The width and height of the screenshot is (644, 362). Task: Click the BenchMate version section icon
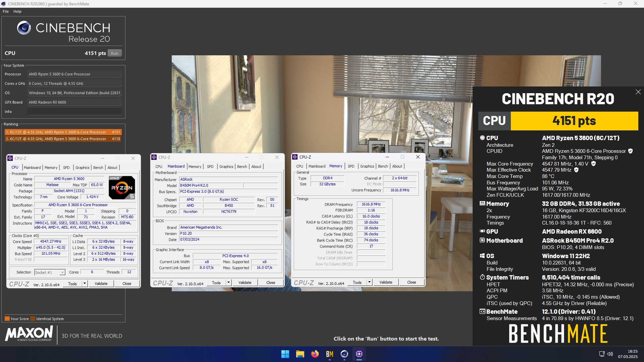[x=482, y=311]
